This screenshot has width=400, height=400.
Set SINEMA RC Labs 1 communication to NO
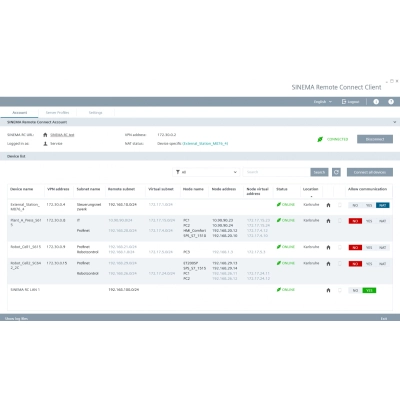355,290
